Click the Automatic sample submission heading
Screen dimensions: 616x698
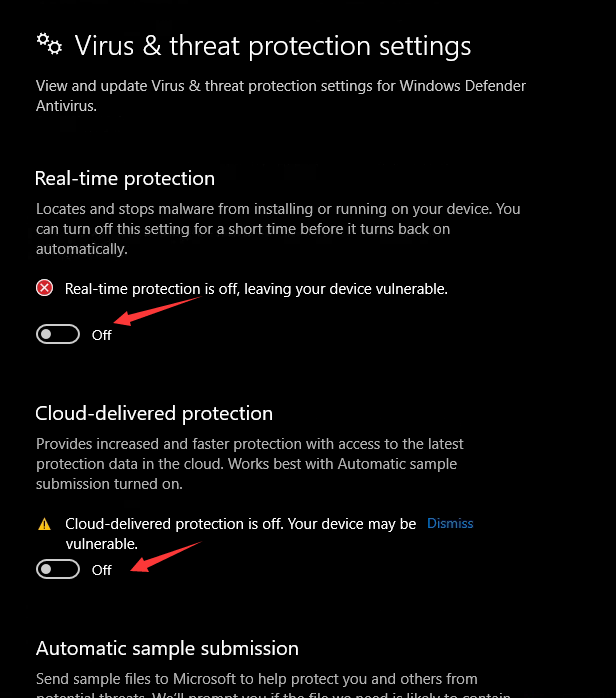pos(167,648)
